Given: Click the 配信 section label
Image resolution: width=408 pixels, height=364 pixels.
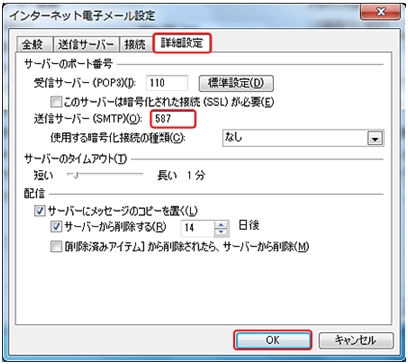Looking at the screenshot, I should pyautogui.click(x=34, y=194).
